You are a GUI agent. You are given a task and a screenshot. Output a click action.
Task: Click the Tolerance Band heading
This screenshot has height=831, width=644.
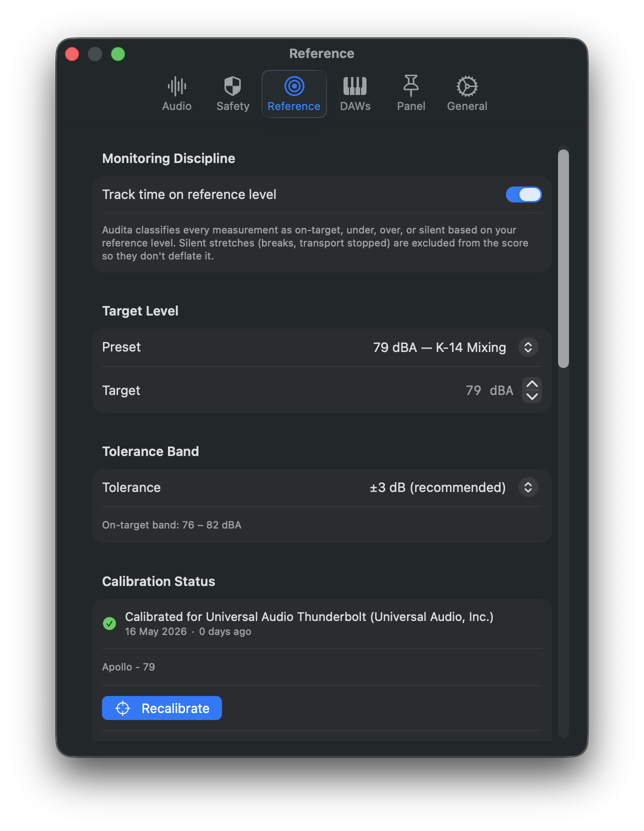[150, 451]
